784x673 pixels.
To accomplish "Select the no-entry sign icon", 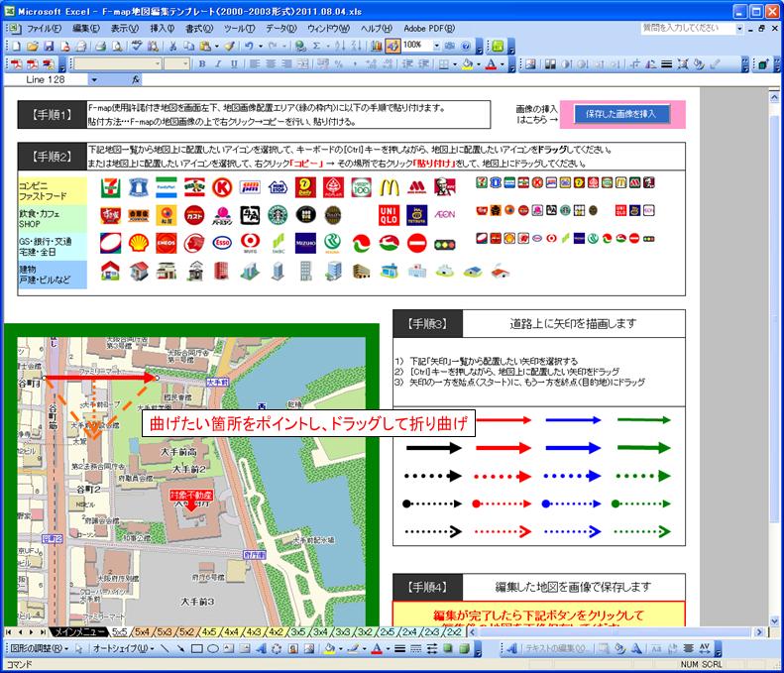I will (416, 243).
